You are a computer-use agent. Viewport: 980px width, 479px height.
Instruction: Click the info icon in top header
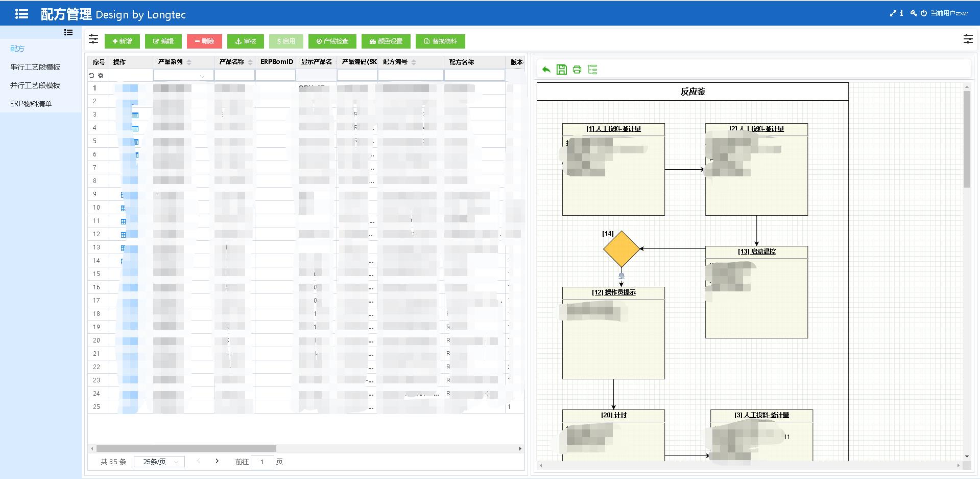(901, 13)
